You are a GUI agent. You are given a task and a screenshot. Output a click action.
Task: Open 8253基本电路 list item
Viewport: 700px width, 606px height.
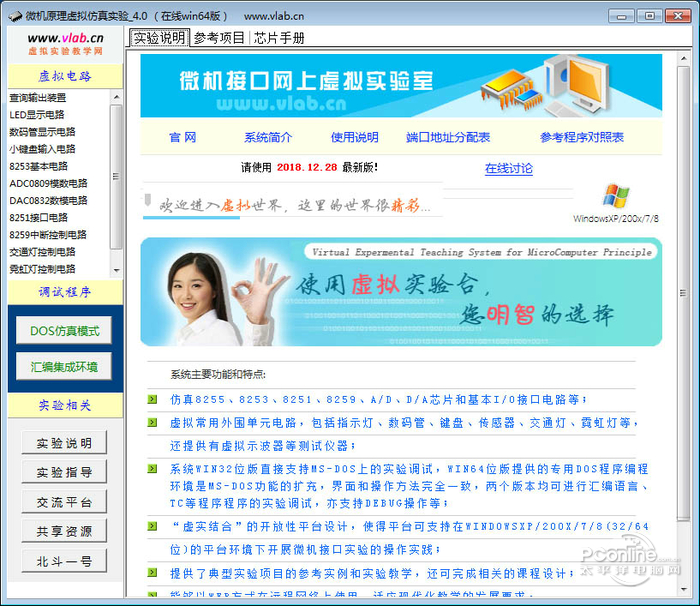pos(38,166)
